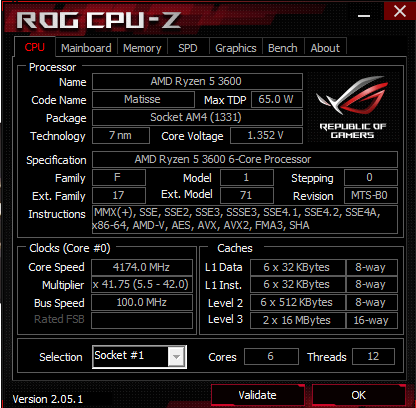416x408 pixels.
Task: Select the SPD tab
Action: tap(188, 48)
